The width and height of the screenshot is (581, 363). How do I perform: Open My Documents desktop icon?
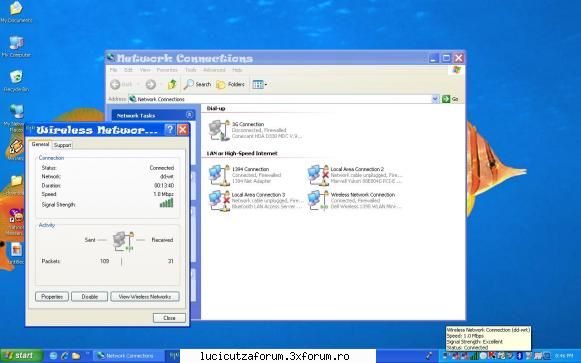coord(16,12)
